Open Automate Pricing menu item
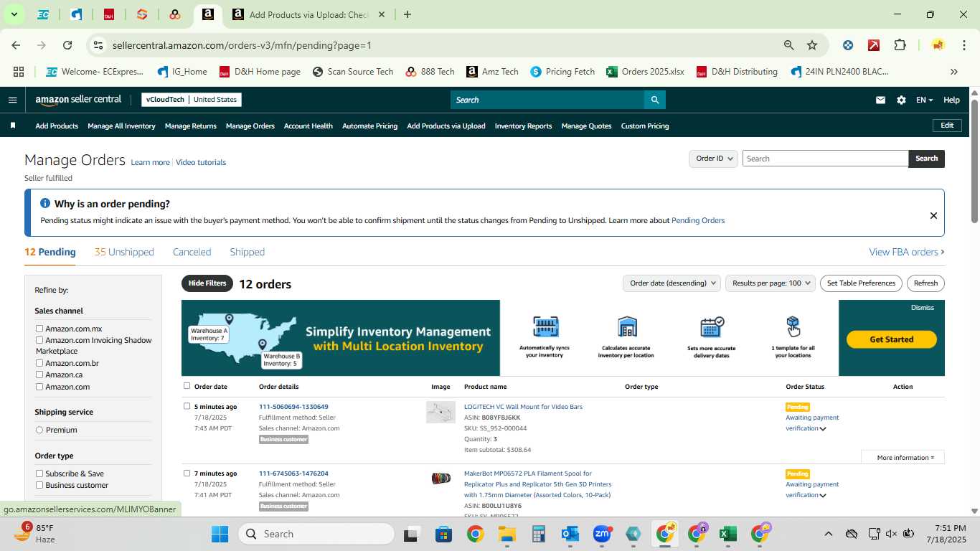 click(x=369, y=126)
